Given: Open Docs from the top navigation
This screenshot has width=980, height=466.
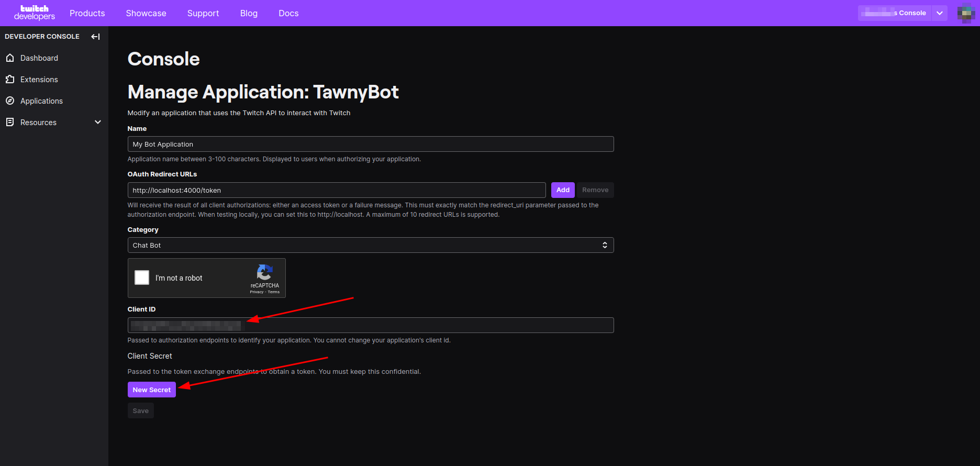Looking at the screenshot, I should [x=288, y=13].
